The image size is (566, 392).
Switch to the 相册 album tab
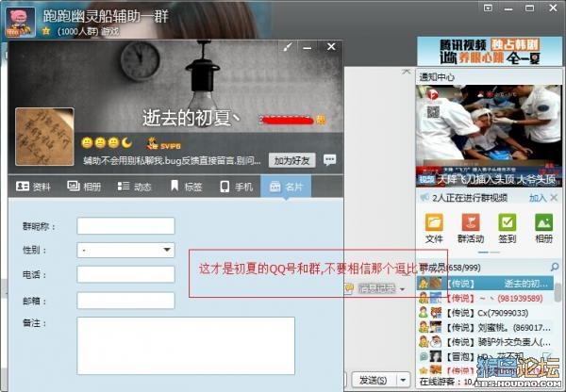coord(84,187)
